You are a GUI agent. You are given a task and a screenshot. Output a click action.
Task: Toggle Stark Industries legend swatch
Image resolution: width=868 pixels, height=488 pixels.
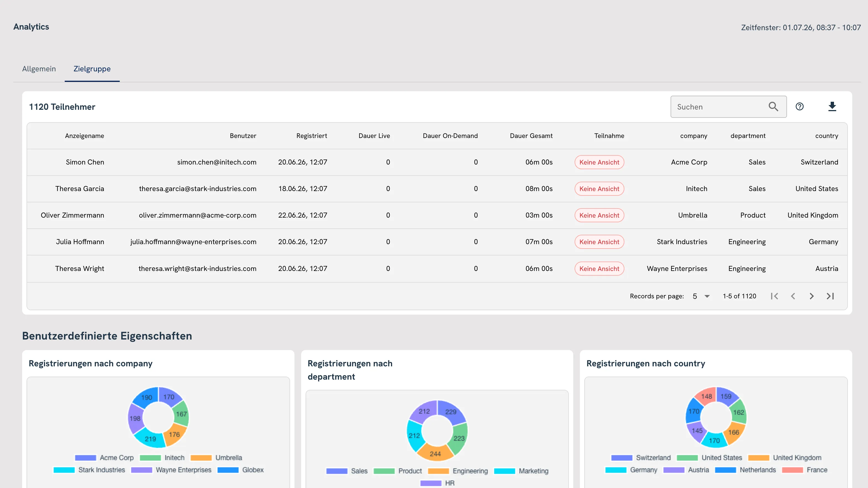click(64, 470)
